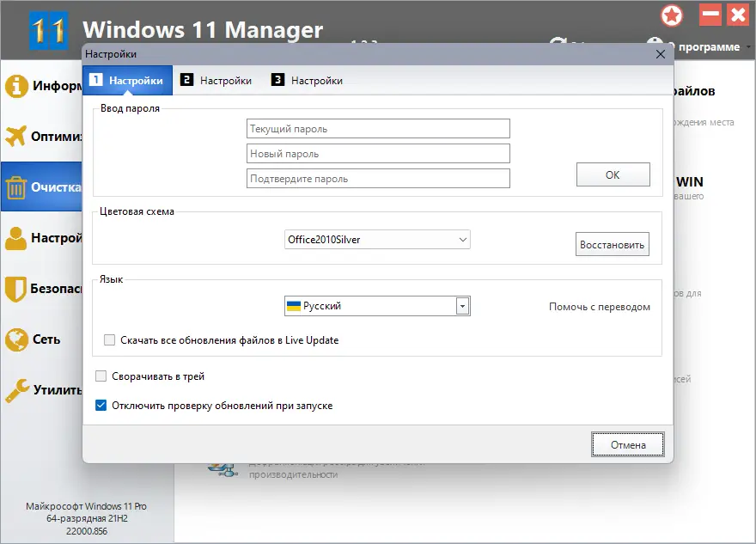
Task: Click the 64-разрядная 21H2 text
Action: coord(87,518)
